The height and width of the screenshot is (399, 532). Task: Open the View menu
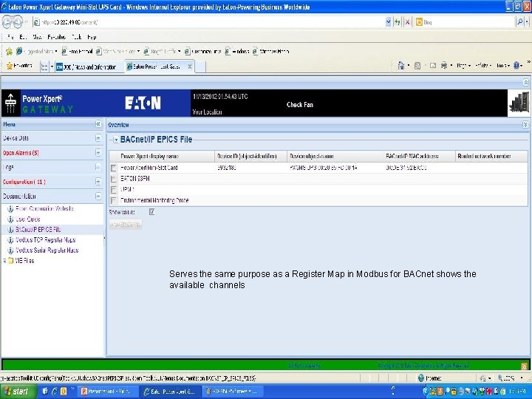pos(37,37)
